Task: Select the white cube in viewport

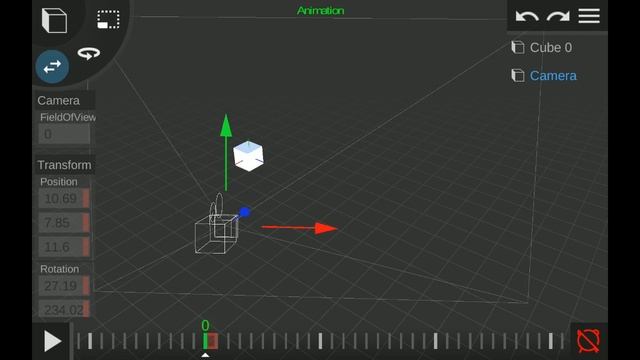Action: click(x=248, y=156)
